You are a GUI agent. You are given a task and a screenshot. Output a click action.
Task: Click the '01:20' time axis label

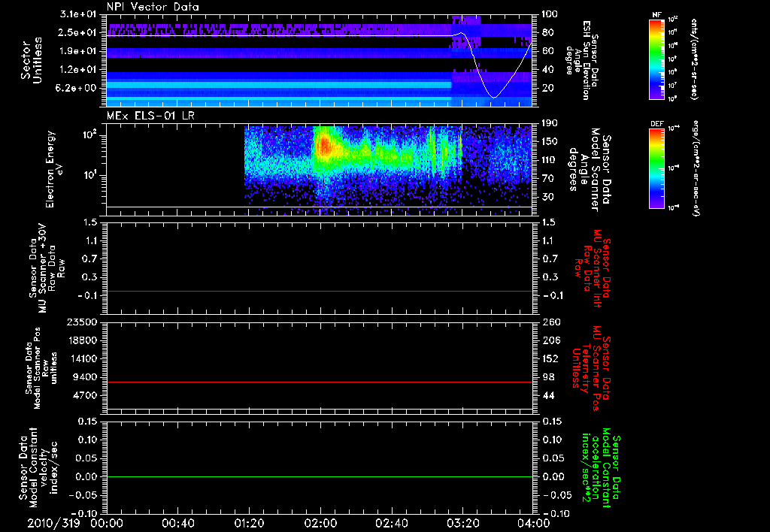tap(249, 523)
